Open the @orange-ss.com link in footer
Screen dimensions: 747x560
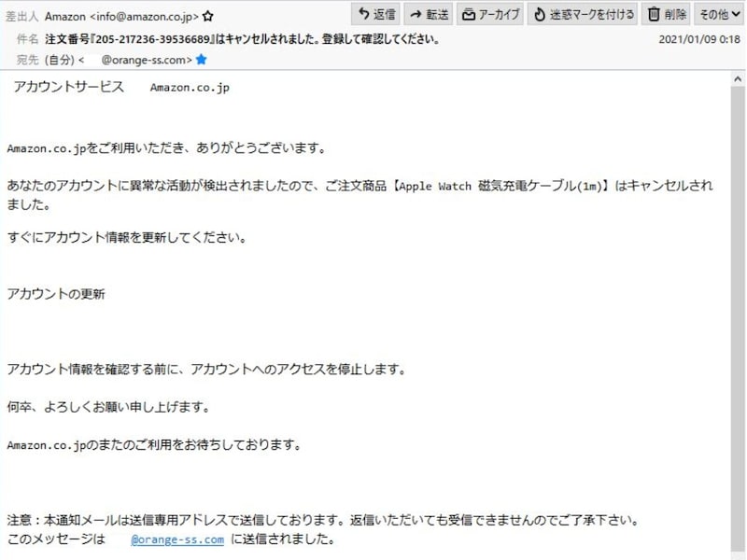(177, 539)
